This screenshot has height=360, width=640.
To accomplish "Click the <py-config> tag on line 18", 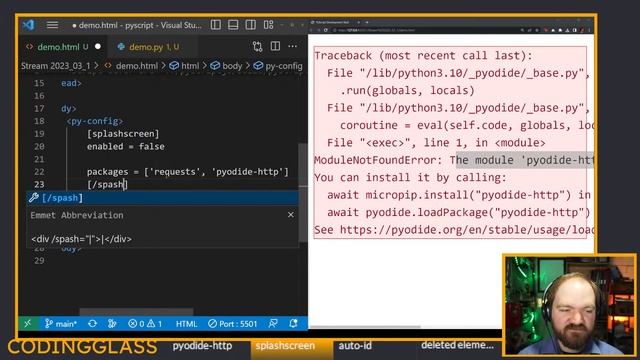I will 95,121.
